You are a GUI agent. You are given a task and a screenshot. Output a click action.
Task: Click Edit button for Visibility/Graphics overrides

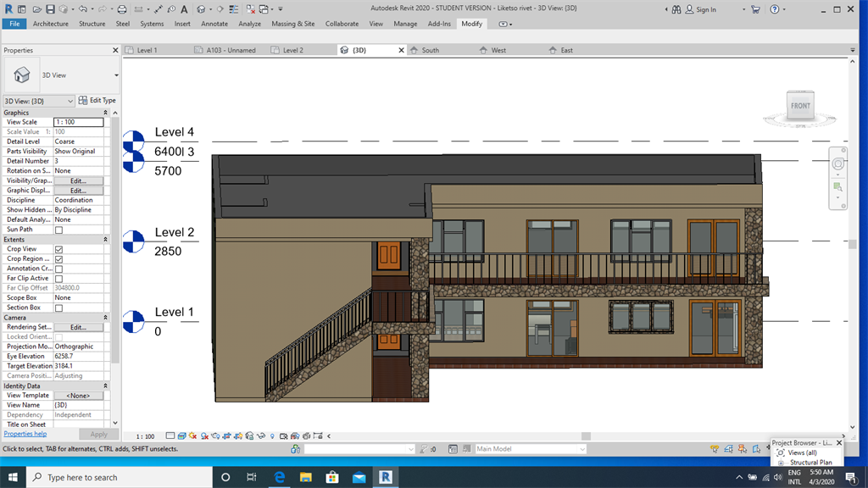point(78,180)
